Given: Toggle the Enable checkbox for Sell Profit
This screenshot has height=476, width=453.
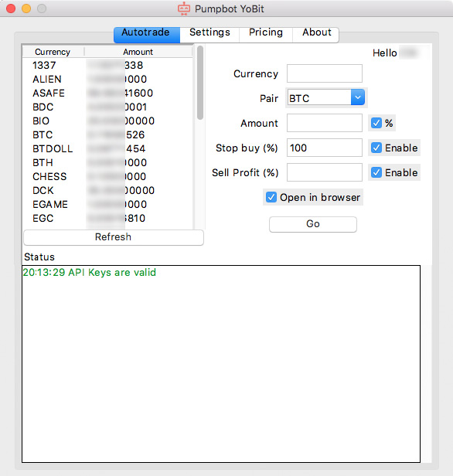Looking at the screenshot, I should pyautogui.click(x=376, y=172).
